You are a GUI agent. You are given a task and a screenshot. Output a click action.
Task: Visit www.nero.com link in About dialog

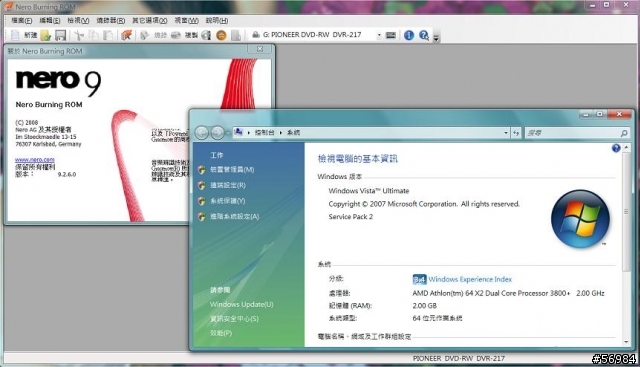(x=35, y=160)
